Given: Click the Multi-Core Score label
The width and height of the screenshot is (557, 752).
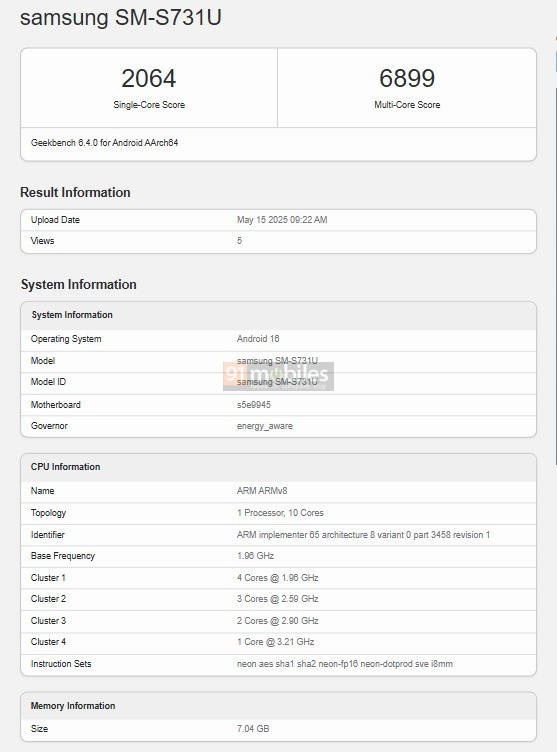Looking at the screenshot, I should (x=407, y=105).
